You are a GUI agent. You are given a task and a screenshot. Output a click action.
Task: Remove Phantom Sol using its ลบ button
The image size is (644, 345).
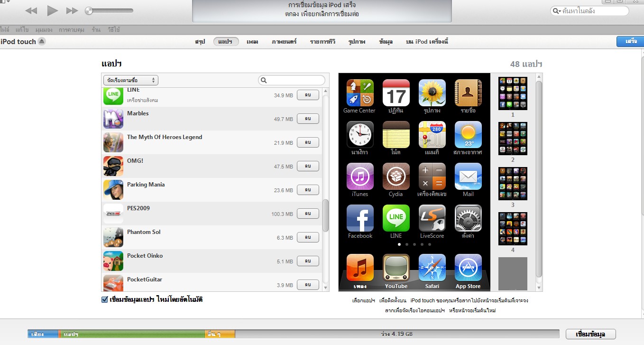tap(308, 237)
